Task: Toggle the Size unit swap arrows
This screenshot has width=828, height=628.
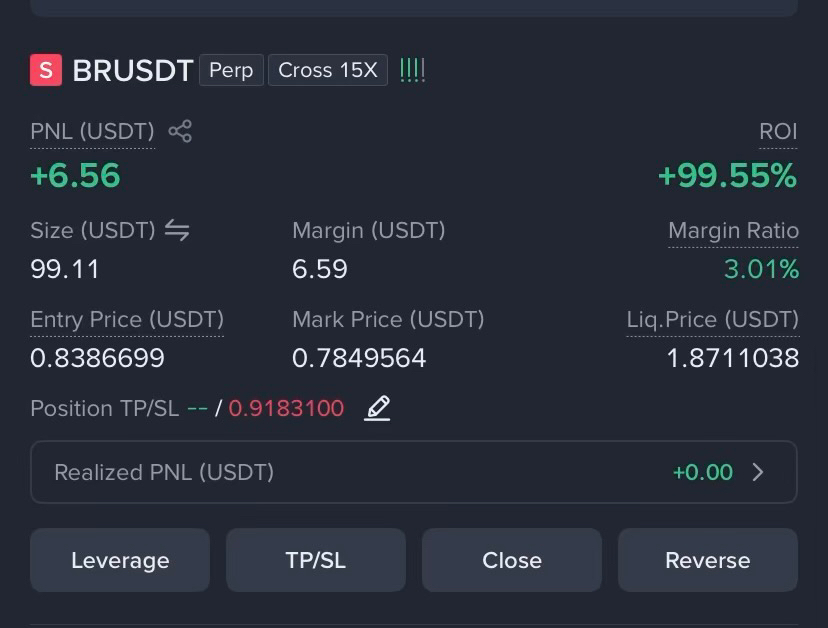Action: point(177,230)
